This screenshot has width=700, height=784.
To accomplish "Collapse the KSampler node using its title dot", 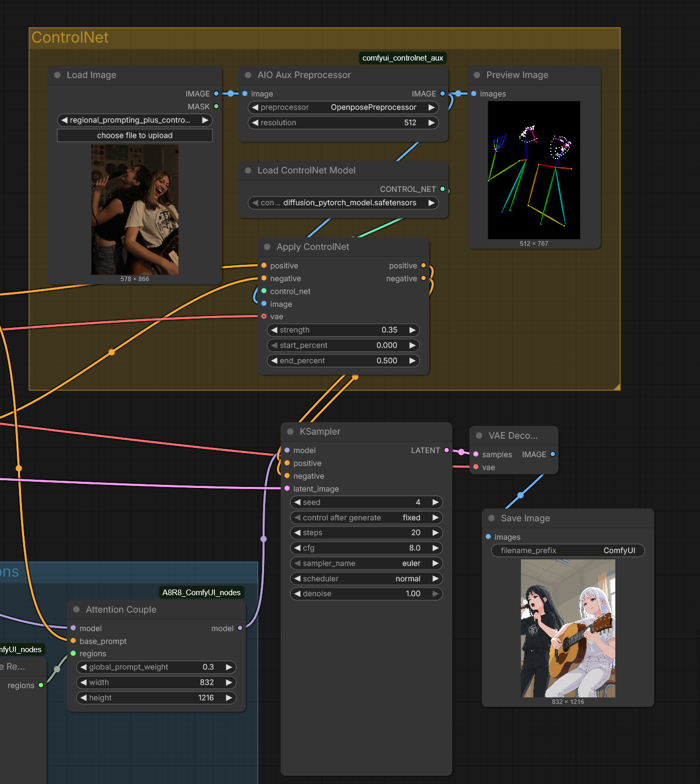I will [x=290, y=432].
